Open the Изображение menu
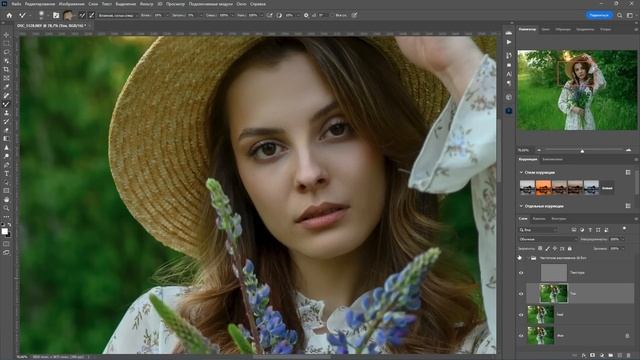Image resolution: width=640 pixels, height=360 pixels. 71,4
